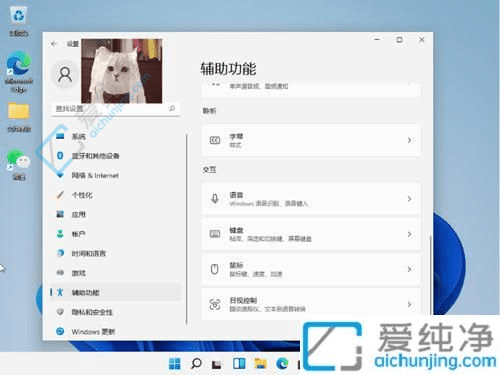
Task: Click the cat picture thumbnail
Action: click(122, 71)
